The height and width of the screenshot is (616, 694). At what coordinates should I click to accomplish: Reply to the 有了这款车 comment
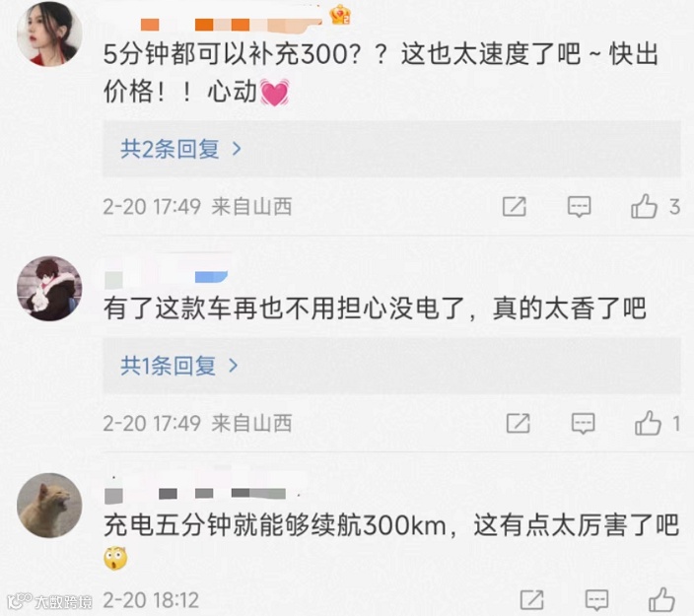(x=583, y=424)
